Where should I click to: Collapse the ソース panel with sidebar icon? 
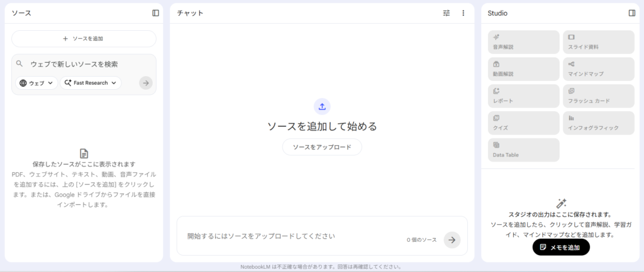[x=156, y=13]
